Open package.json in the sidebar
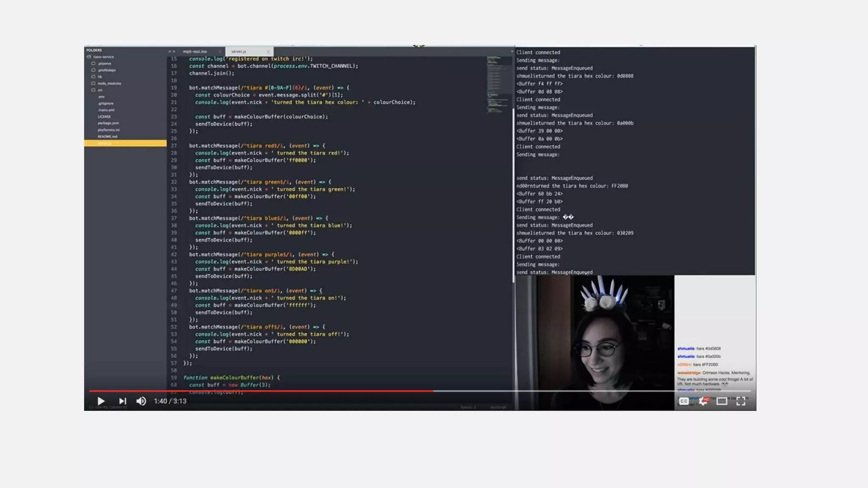 pyautogui.click(x=108, y=123)
